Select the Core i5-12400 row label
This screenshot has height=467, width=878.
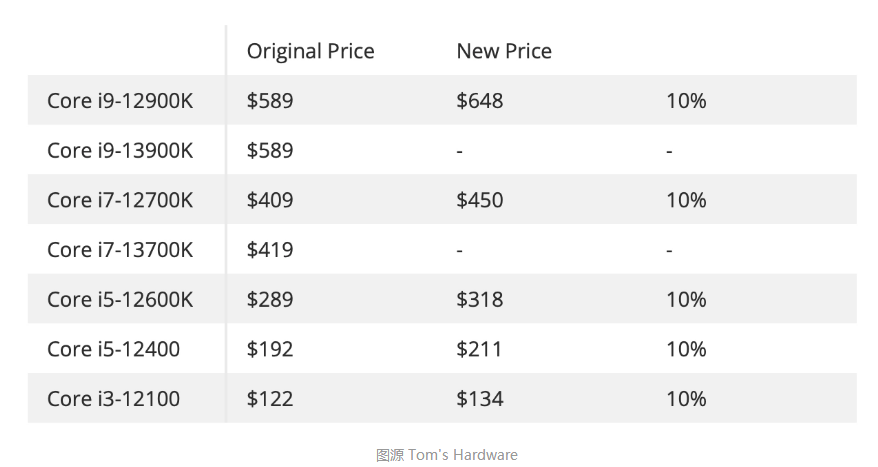coord(114,349)
